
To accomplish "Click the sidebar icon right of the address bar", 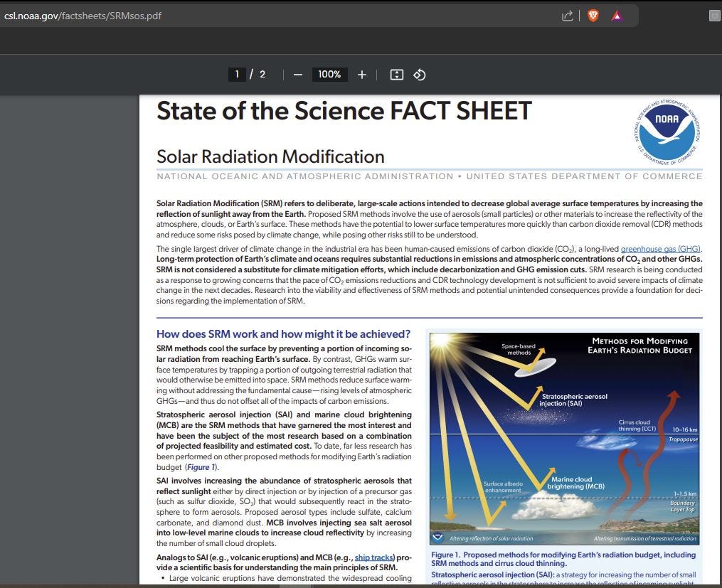I will [x=715, y=16].
